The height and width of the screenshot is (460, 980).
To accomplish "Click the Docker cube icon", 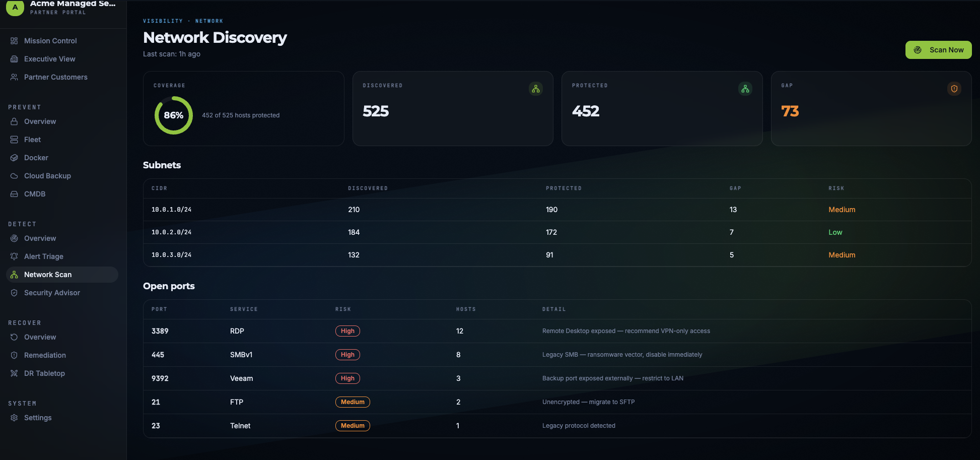I will 14,158.
